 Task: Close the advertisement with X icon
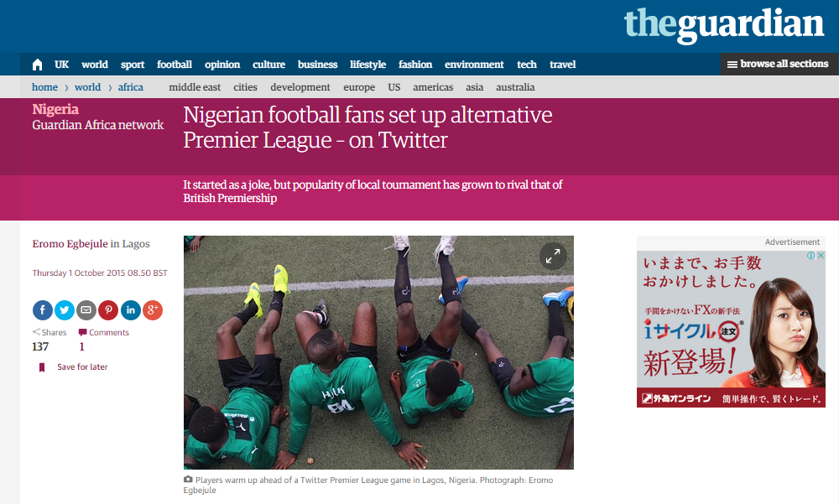pyautogui.click(x=821, y=256)
